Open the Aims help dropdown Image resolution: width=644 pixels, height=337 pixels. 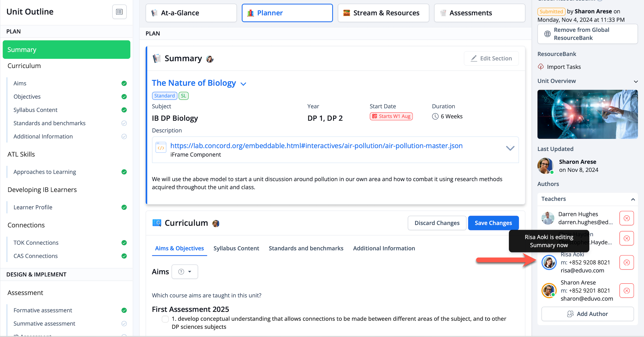[185, 272]
